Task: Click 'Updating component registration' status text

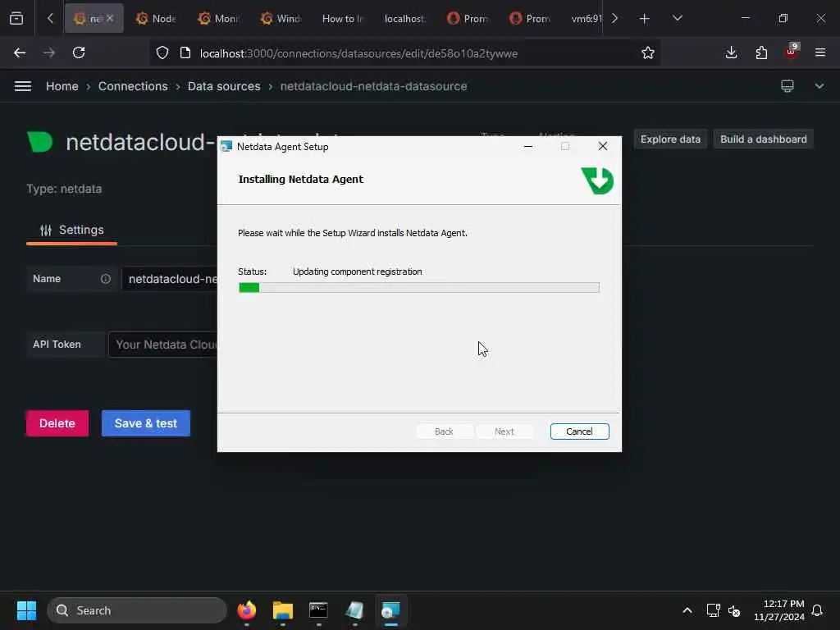Action: [358, 272]
